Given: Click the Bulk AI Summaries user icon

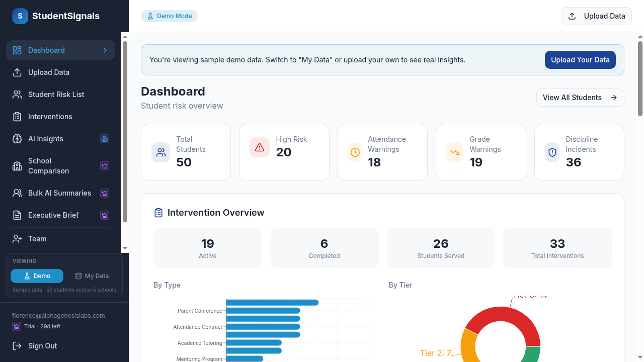Looking at the screenshot, I should pos(17,193).
